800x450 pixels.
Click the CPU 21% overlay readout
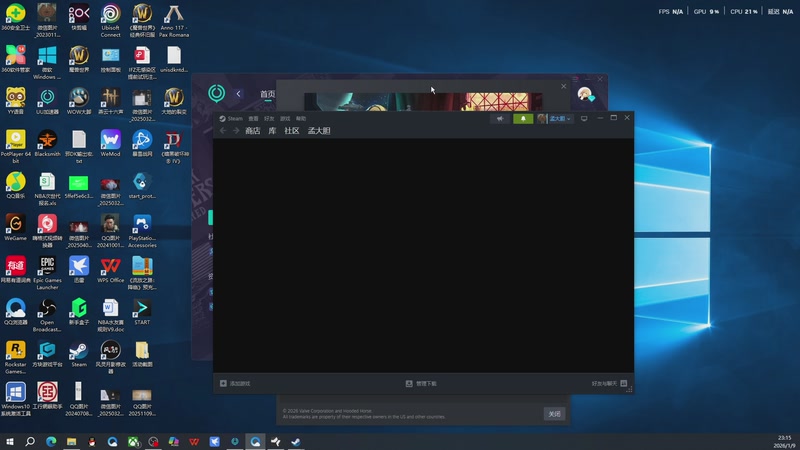click(743, 11)
